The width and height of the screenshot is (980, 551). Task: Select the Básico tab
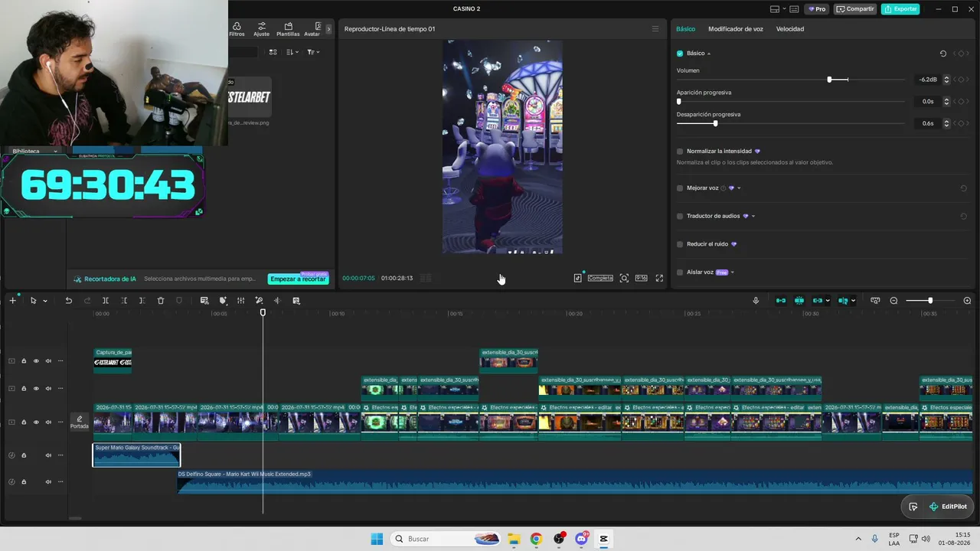pos(686,29)
